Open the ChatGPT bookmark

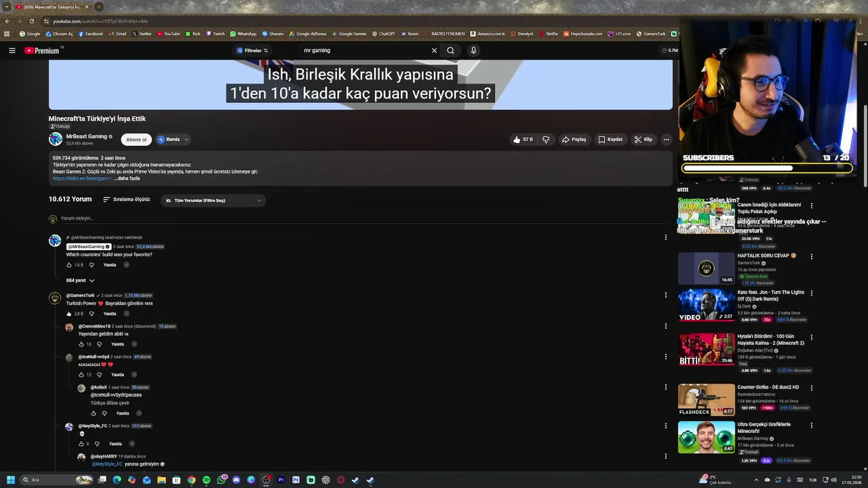click(383, 34)
